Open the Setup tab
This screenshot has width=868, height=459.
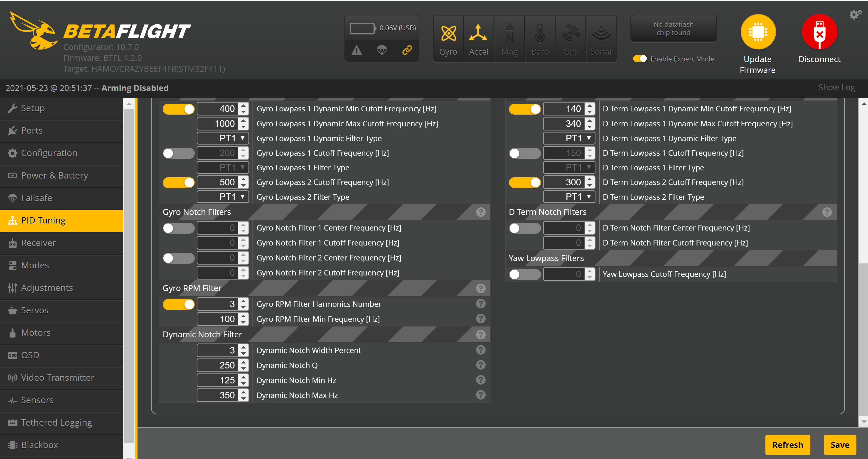tap(62, 108)
